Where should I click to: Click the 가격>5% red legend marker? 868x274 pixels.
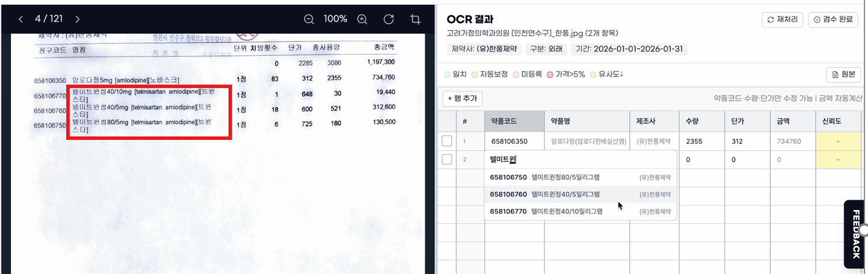tap(550, 75)
